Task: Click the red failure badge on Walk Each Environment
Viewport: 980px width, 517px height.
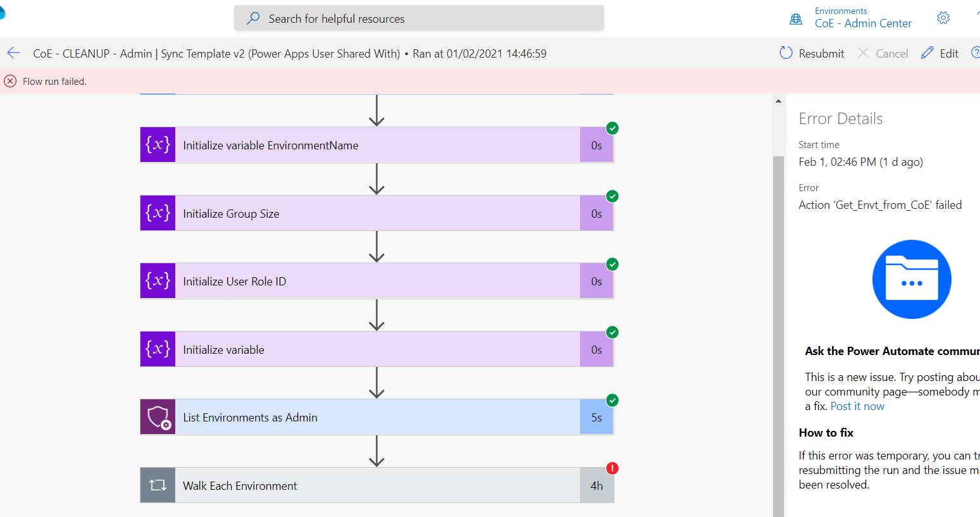Action: 612,468
